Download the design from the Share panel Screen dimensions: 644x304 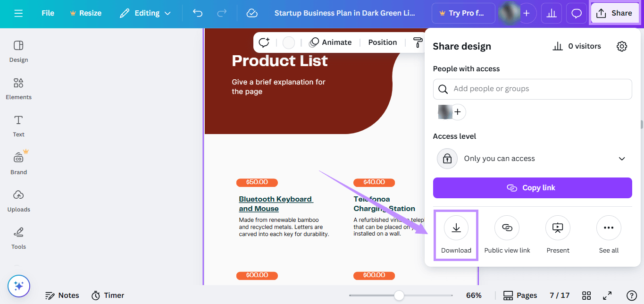point(455,235)
